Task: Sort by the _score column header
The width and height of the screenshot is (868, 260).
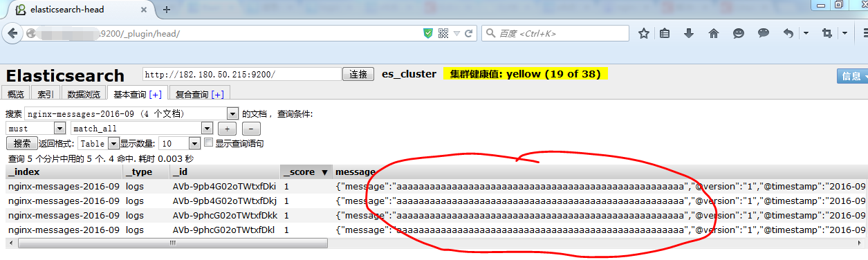Action: (x=306, y=172)
